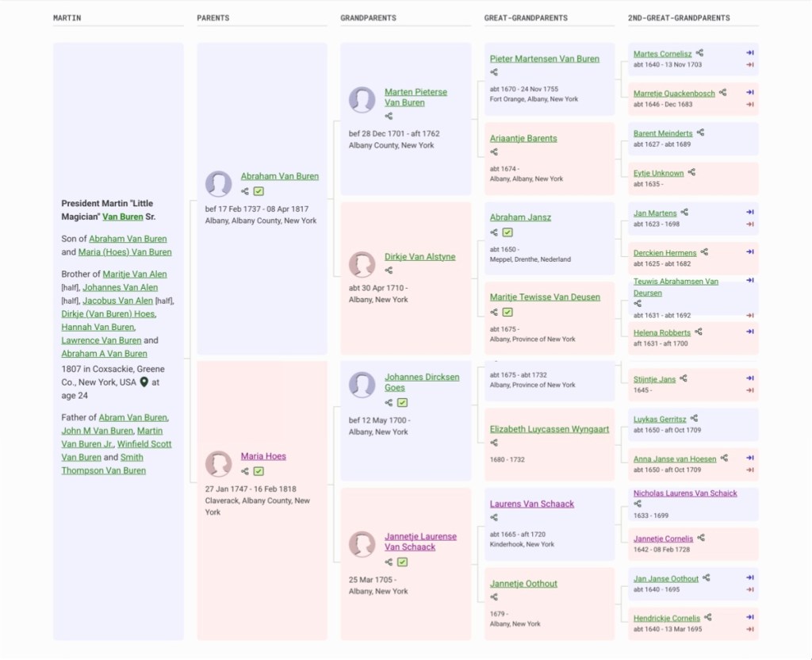Expand ancestors using Helena Robberts blue arrow
Viewport: 812px width, 660px height.
[x=749, y=332]
